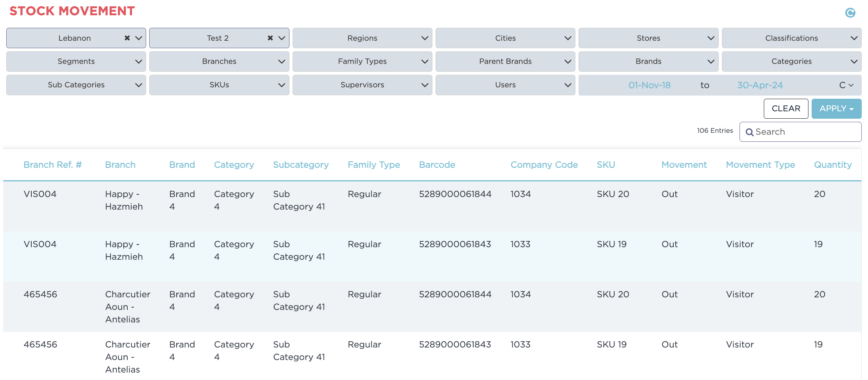Change the start date 01-Nov-18
Screen dimensions: 868x380
[x=649, y=85]
